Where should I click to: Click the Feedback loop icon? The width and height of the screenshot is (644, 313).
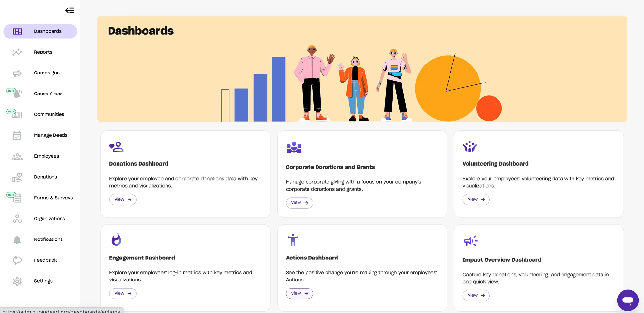17,260
